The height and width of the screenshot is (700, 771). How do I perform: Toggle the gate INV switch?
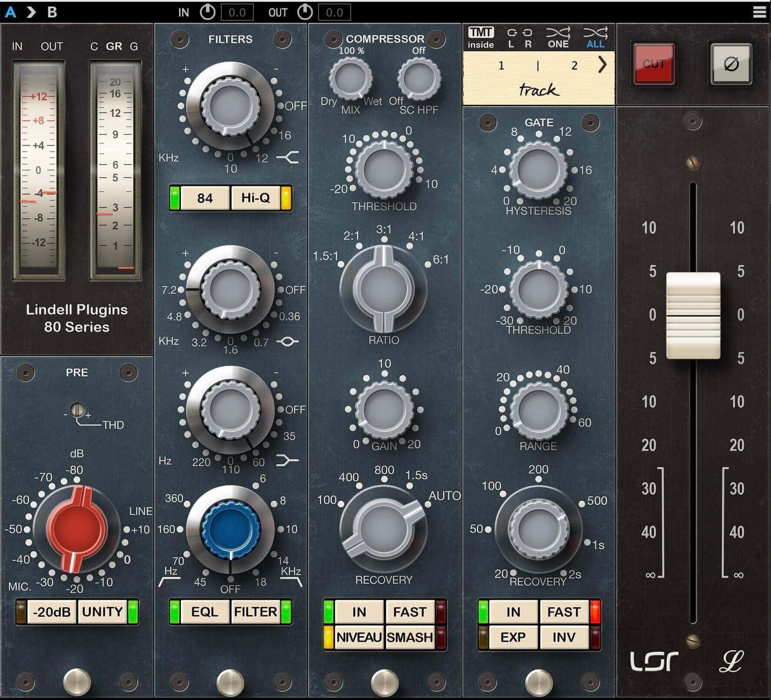[x=564, y=637]
